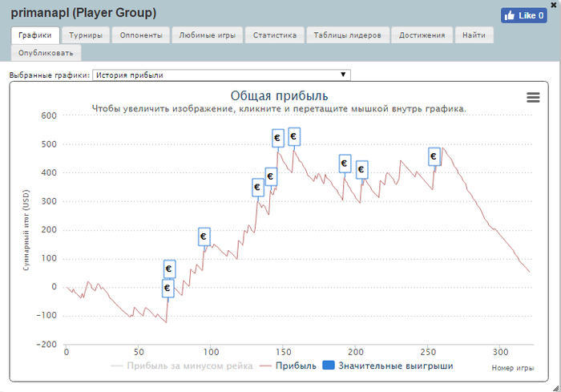Click the -200 y-axis value
The image size is (561, 392).
[46, 345]
